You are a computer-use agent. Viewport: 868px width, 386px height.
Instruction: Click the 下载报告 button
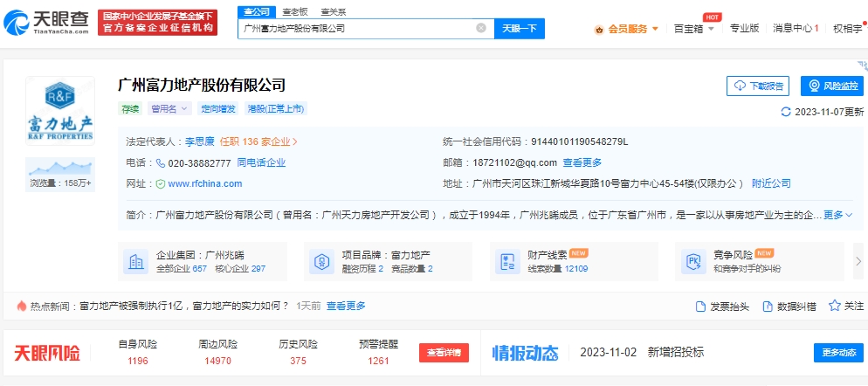click(x=758, y=86)
